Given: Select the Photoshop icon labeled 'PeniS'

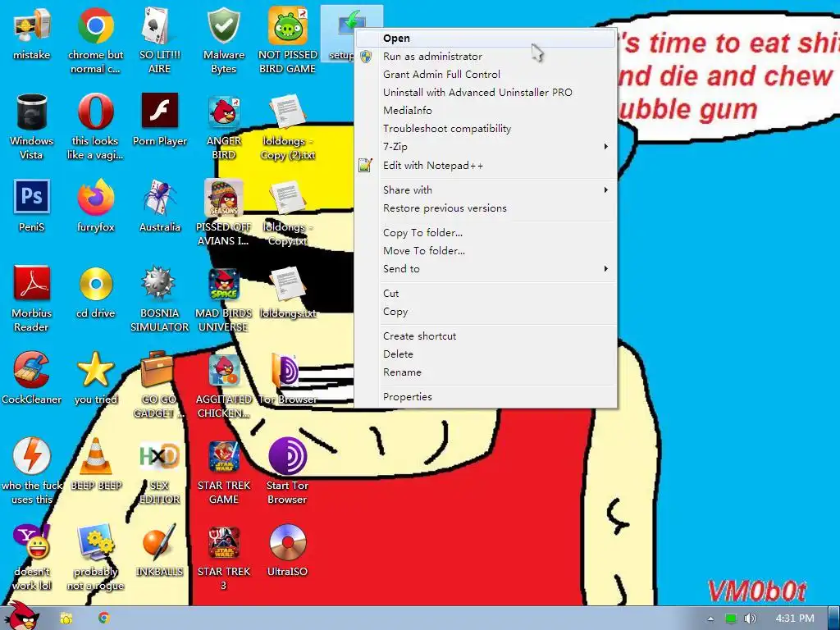Looking at the screenshot, I should (32, 206).
